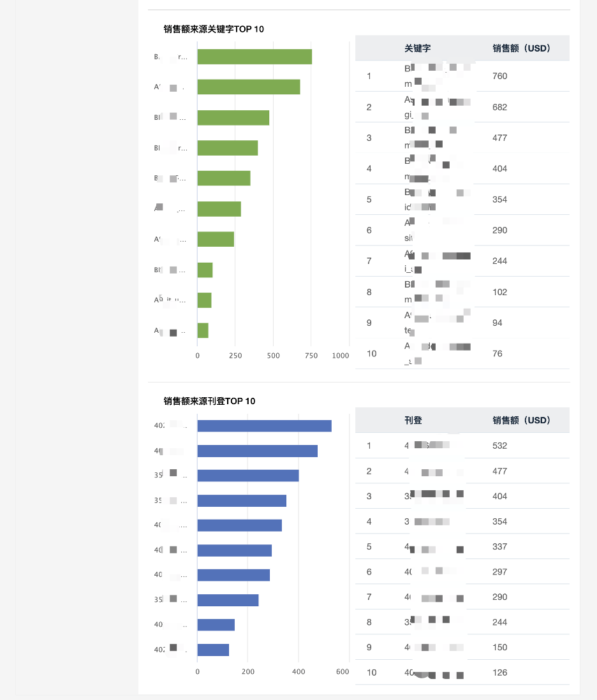Viewport: 597px width, 700px height.
Task: Click 销售额（USD）header in keyword table
Action: coord(521,48)
